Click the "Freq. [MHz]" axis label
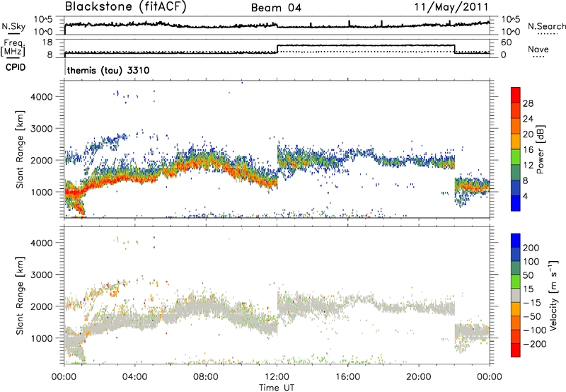 (x=13, y=47)
